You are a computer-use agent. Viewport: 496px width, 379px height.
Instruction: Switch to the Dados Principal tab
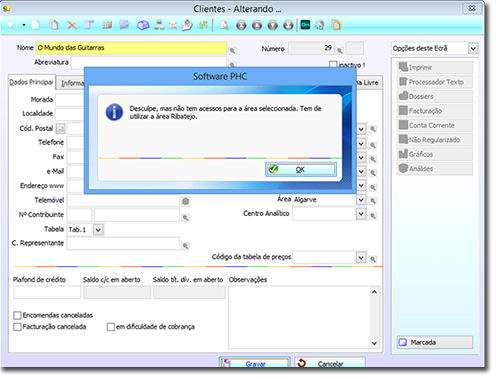pyautogui.click(x=31, y=82)
